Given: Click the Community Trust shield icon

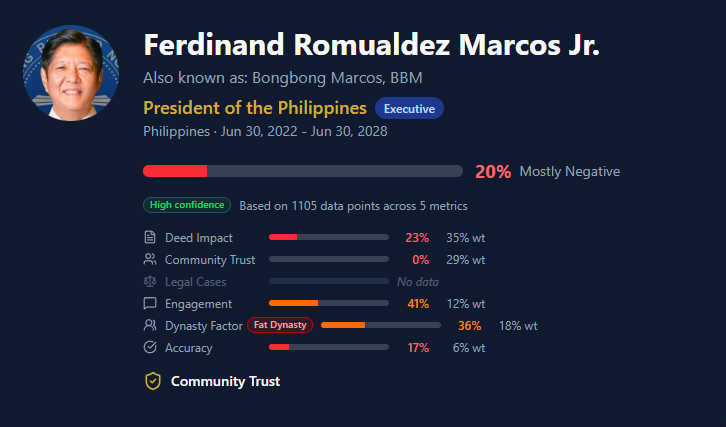Looking at the screenshot, I should (x=153, y=381).
